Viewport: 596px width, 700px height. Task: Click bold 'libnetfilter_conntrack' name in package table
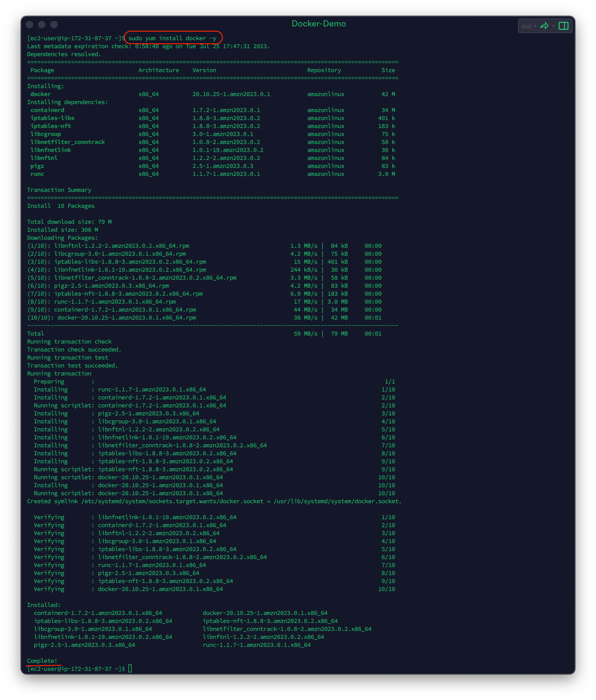68,142
